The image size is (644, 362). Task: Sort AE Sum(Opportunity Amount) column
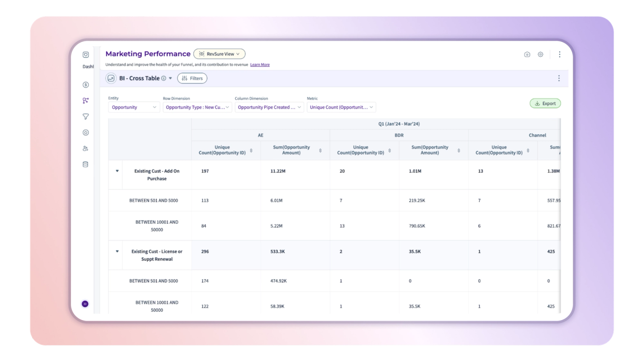point(320,151)
